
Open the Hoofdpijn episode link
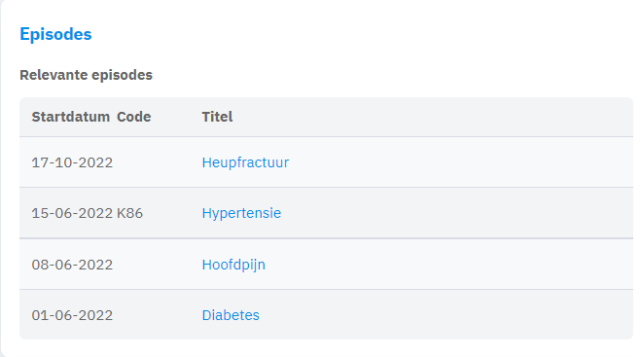pyautogui.click(x=233, y=265)
